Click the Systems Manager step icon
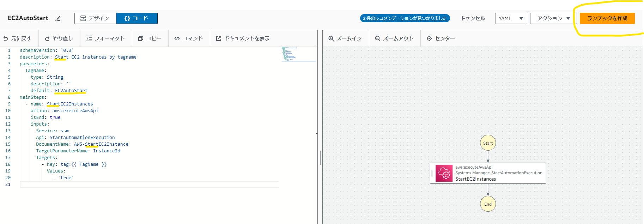The height and width of the screenshot is (224, 644). 444,173
